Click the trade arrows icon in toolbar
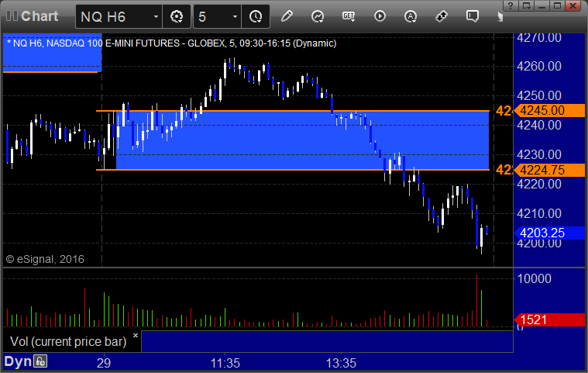This screenshot has width=588, height=373. [x=442, y=16]
